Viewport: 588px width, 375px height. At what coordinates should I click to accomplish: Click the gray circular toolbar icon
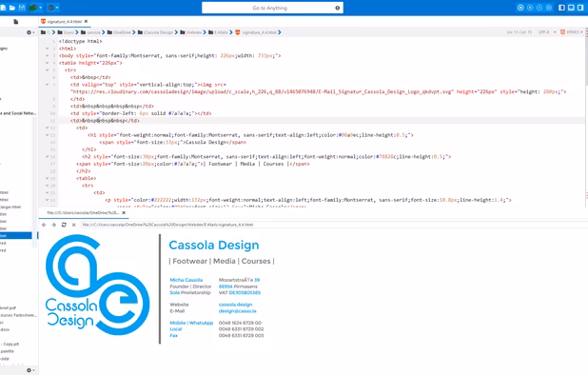[x=50, y=8]
